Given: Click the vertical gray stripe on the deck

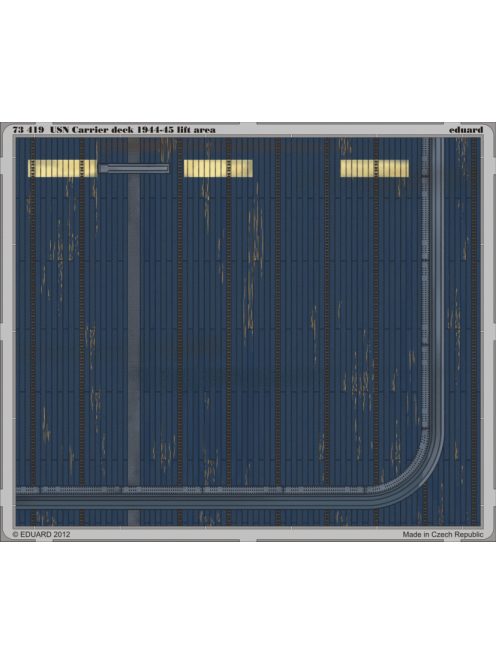Looking at the screenshot, I should 134,330.
